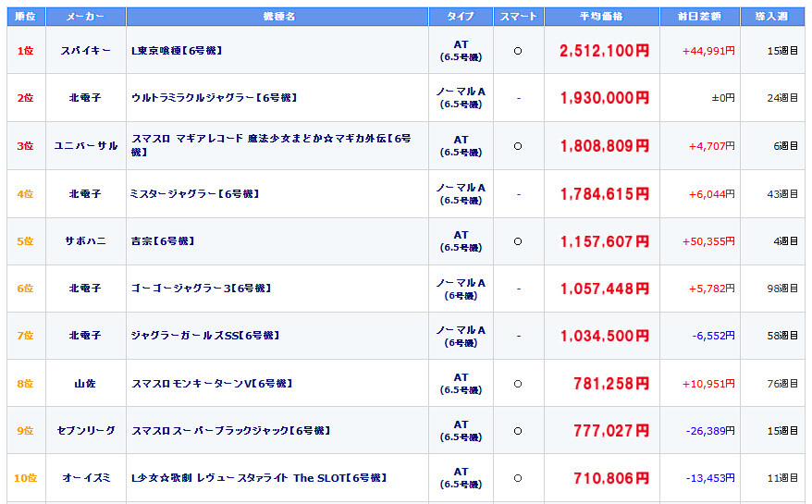Open the 吉宗【6号機】 machine link
The image size is (812, 504).
(163, 241)
